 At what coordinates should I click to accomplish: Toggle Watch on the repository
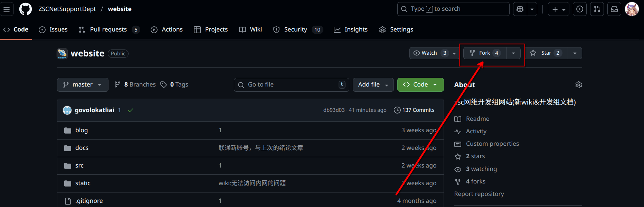(x=430, y=53)
